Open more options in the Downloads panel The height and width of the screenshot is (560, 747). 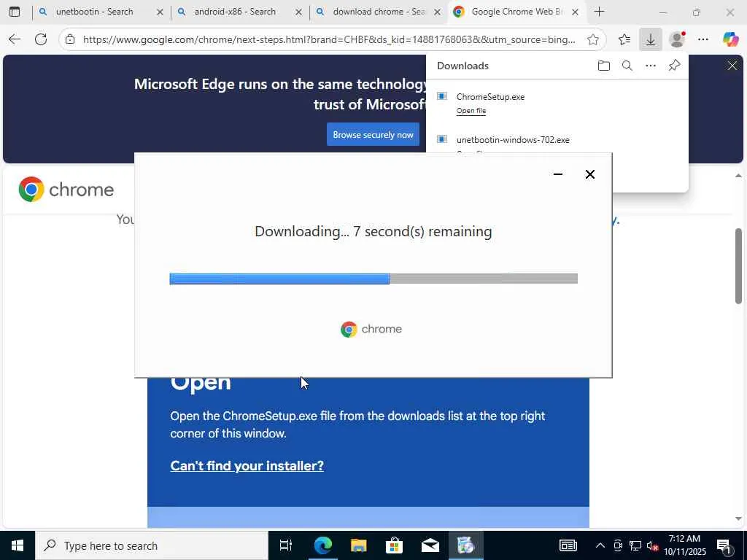650,66
